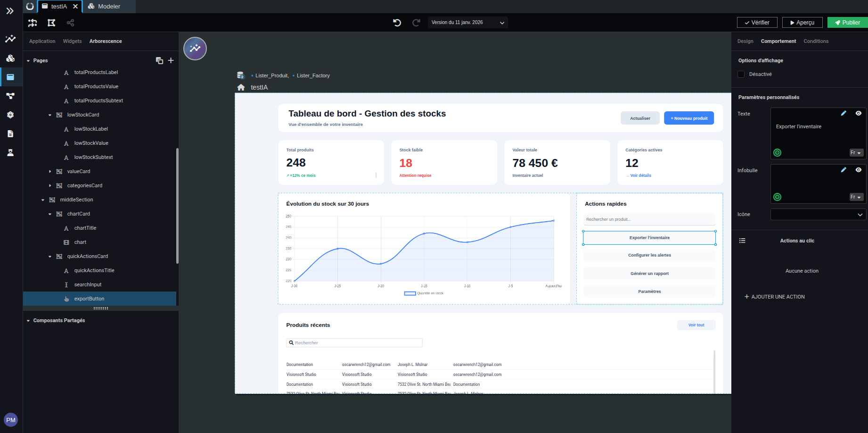Open the Version du 11 janv. 2026 dropdown
This screenshot has width=868, height=433.
coord(467,23)
